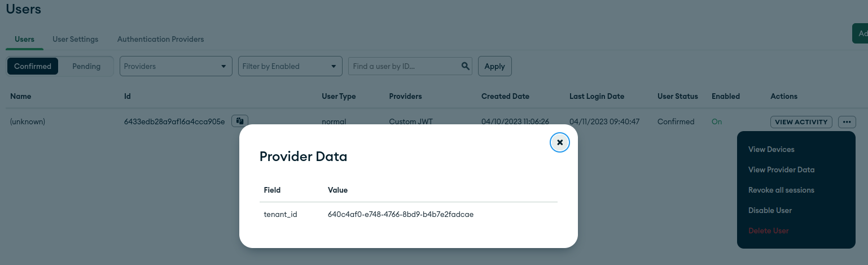Image resolution: width=868 pixels, height=265 pixels.
Task: Select Disable User from the menu
Action: [770, 210]
